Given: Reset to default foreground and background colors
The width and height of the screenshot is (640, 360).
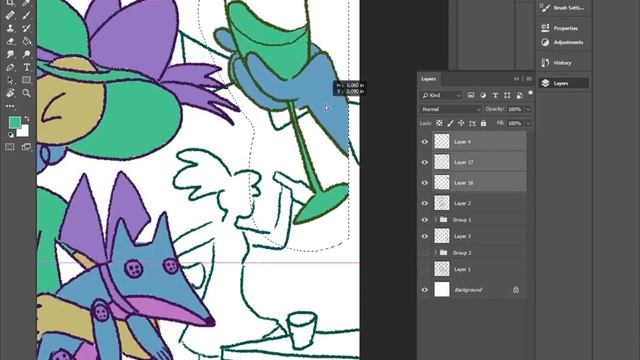Looking at the screenshot, I should point(11,135).
